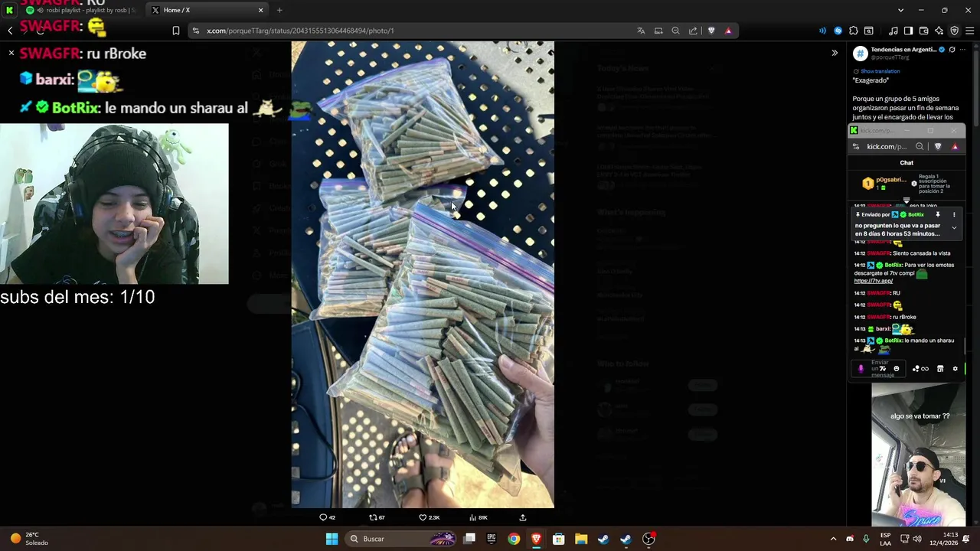Click the Shazam extension icon
Image resolution: width=980 pixels, height=551 pixels.
(838, 31)
